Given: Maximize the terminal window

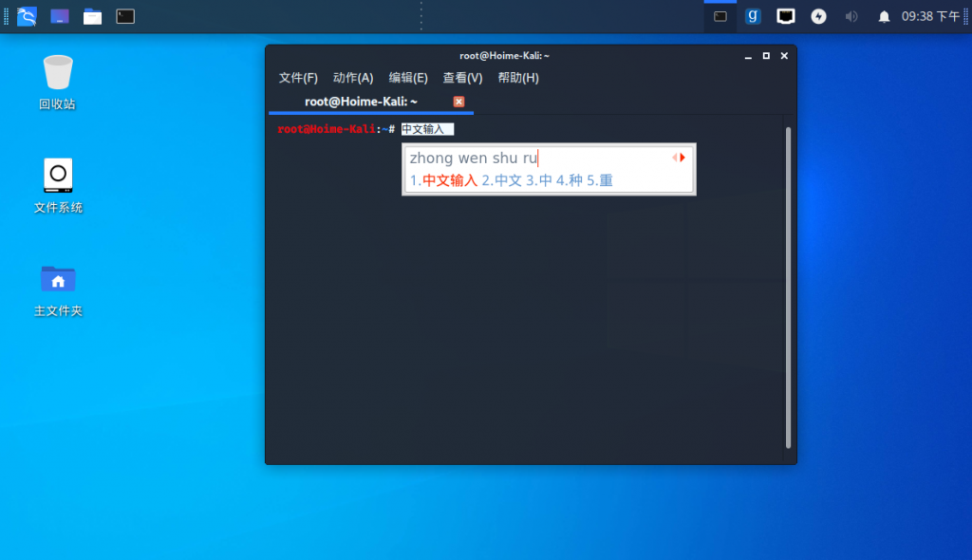Looking at the screenshot, I should click(766, 56).
